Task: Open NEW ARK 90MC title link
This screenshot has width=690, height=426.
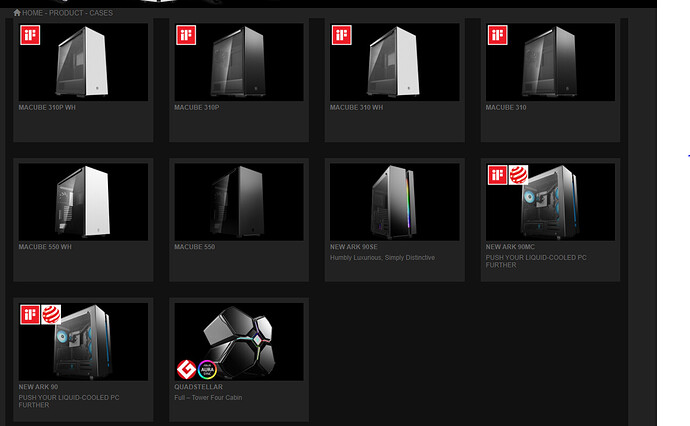Action: click(510, 247)
